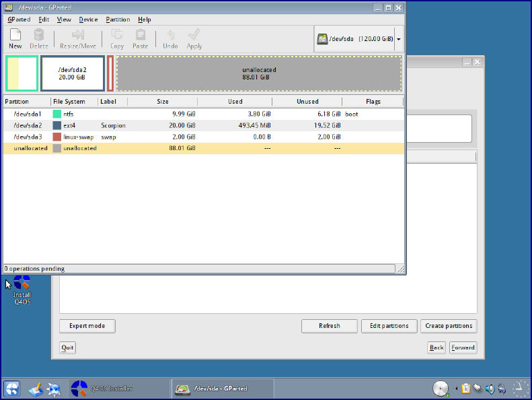Select the /dev/sda3 row in partition list
The height and width of the screenshot is (400, 532).
coord(204,137)
